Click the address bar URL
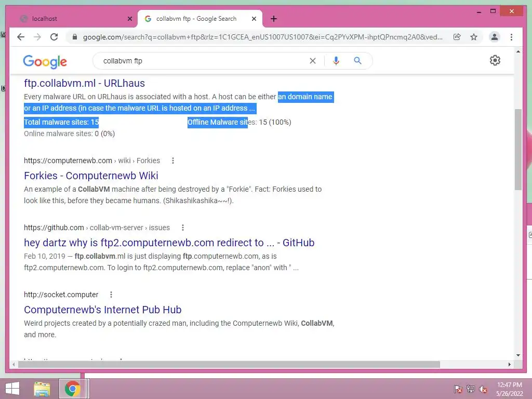This screenshot has height=399, width=532. pyautogui.click(x=262, y=37)
